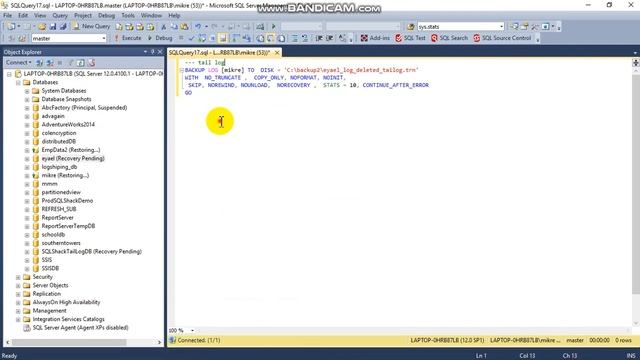Expand the Replication folder node
This screenshot has width=640, height=360.
[x=18, y=294]
